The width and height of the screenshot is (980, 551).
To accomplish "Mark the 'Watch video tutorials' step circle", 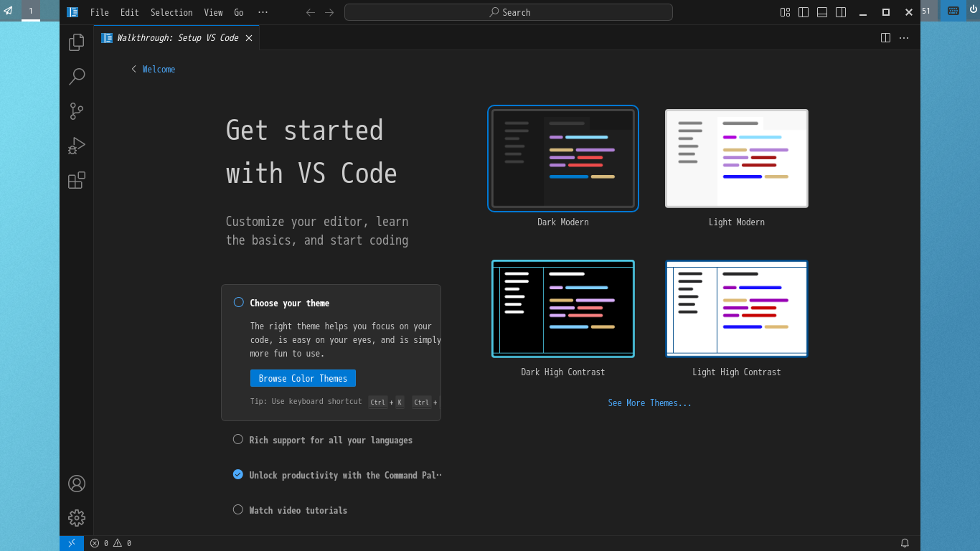I will pyautogui.click(x=238, y=509).
